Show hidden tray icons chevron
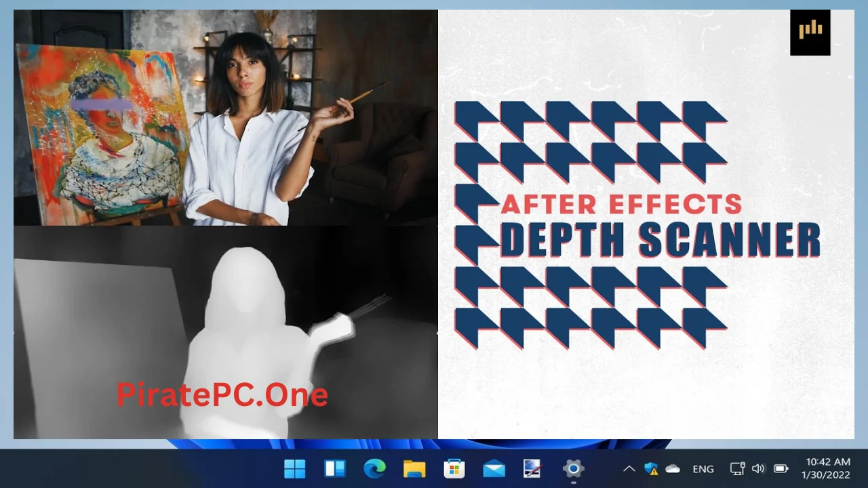 point(629,468)
